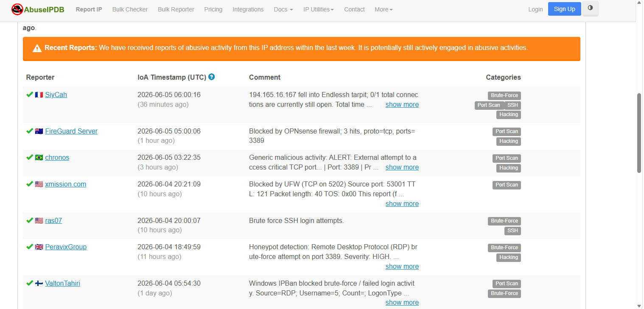Click the page vertical scrollbar thumb

[640, 133]
